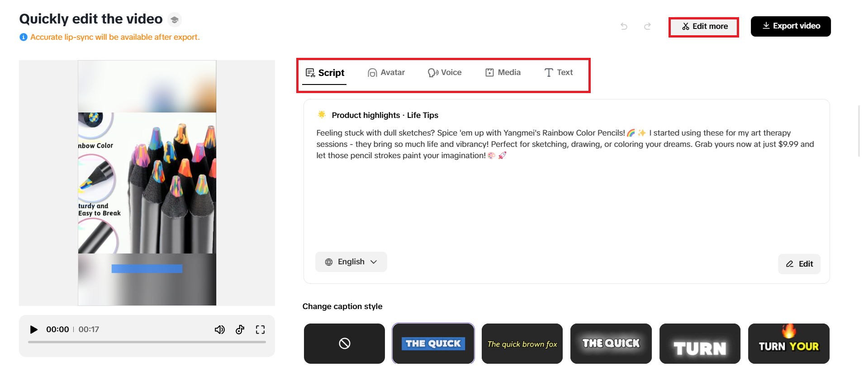Select the no-caption style option

[344, 343]
